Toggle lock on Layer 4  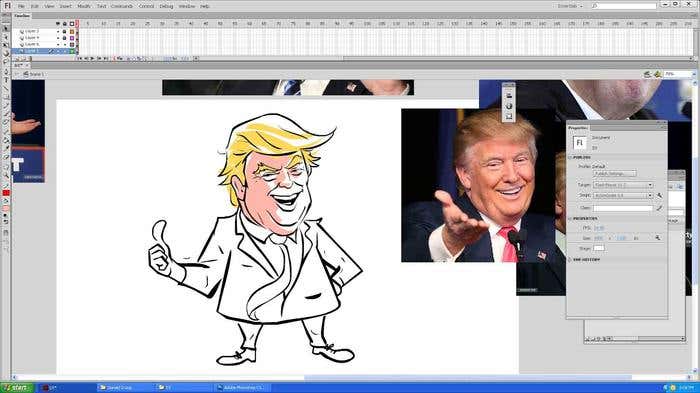[64, 38]
